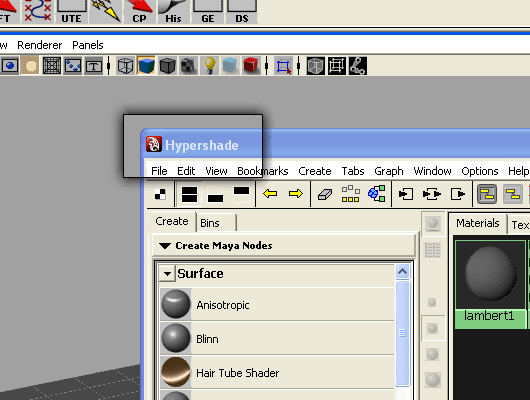This screenshot has height=400, width=530.
Task: Show top tabs only layout icon
Action: (x=241, y=194)
